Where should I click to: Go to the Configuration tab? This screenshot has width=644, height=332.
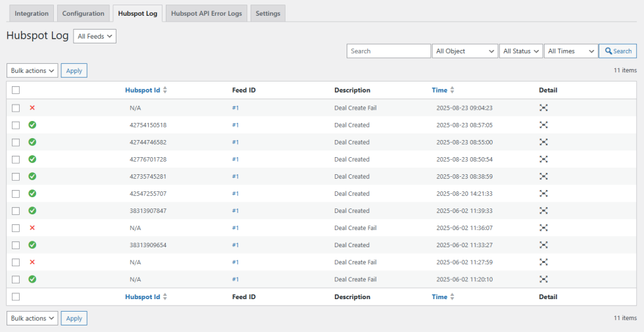point(83,14)
